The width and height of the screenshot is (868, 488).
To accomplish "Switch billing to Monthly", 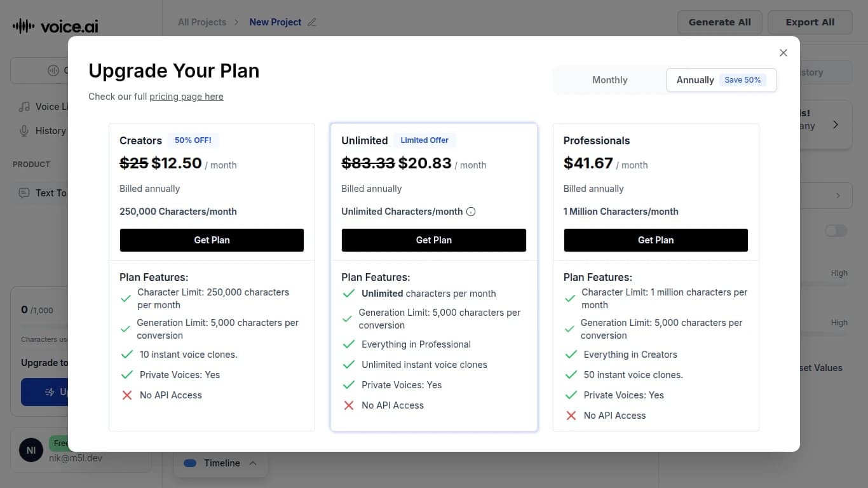I will click(x=609, y=80).
